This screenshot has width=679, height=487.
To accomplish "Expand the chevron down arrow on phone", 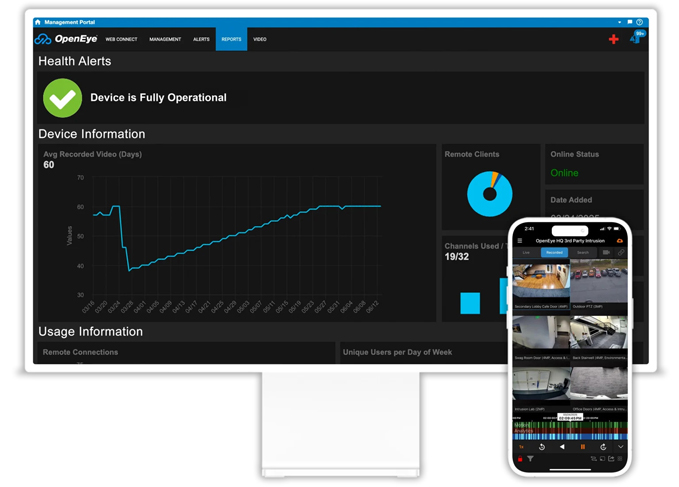I will [620, 447].
